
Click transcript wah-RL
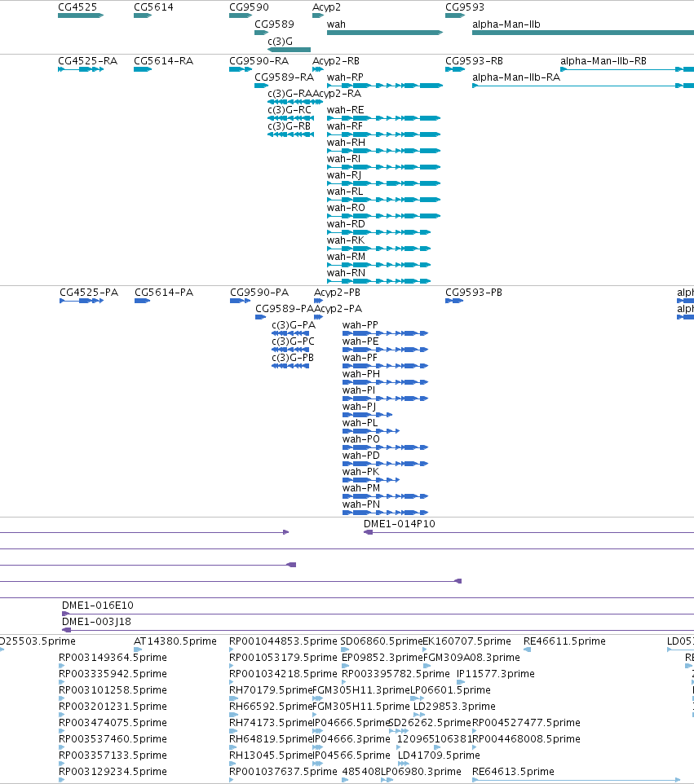[x=345, y=192]
